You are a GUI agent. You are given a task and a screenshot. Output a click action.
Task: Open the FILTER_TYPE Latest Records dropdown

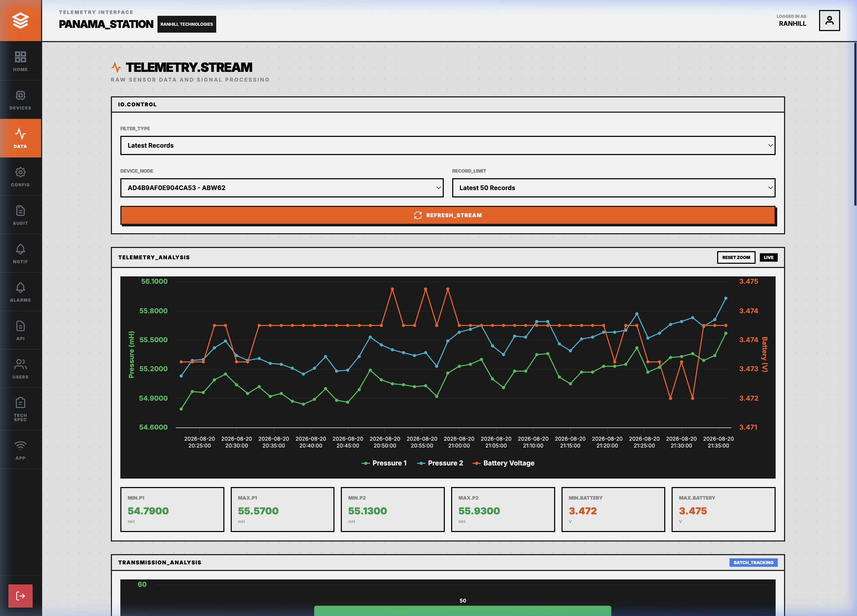447,145
